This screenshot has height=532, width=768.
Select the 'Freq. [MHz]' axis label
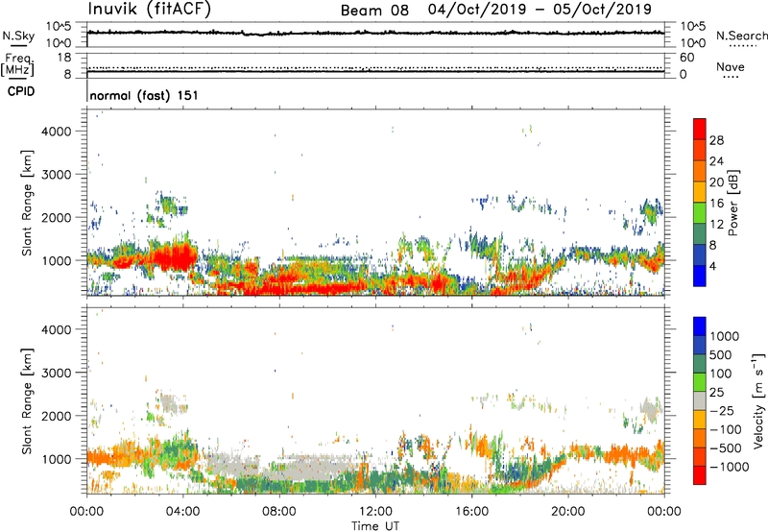click(x=17, y=64)
